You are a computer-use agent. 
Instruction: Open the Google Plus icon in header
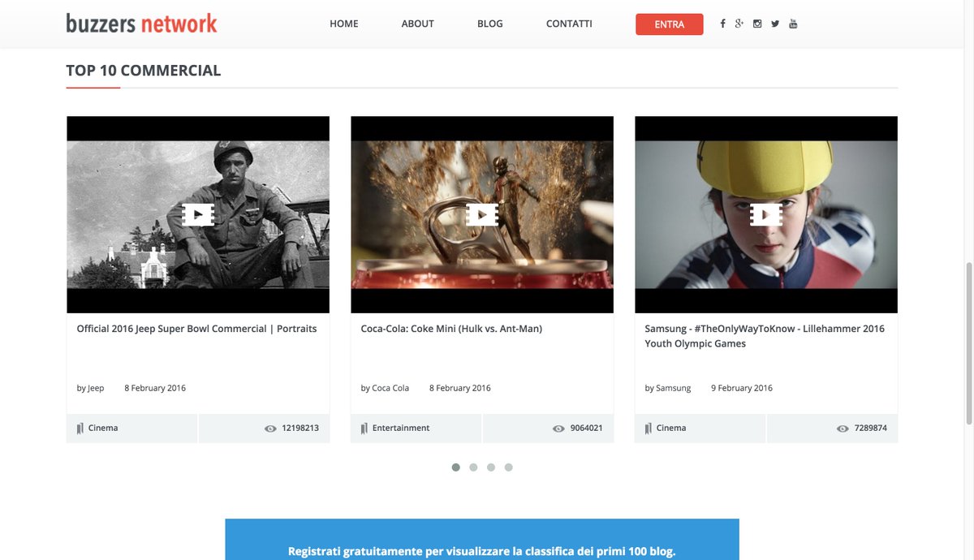[739, 24]
